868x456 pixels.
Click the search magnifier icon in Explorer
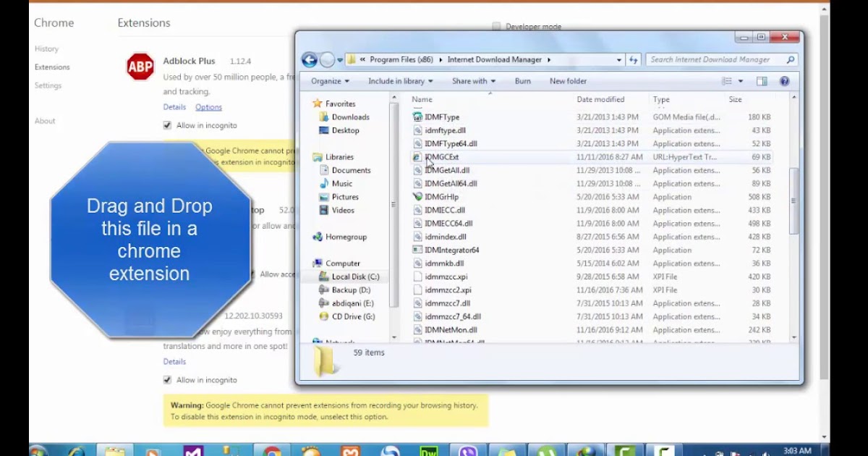791,60
